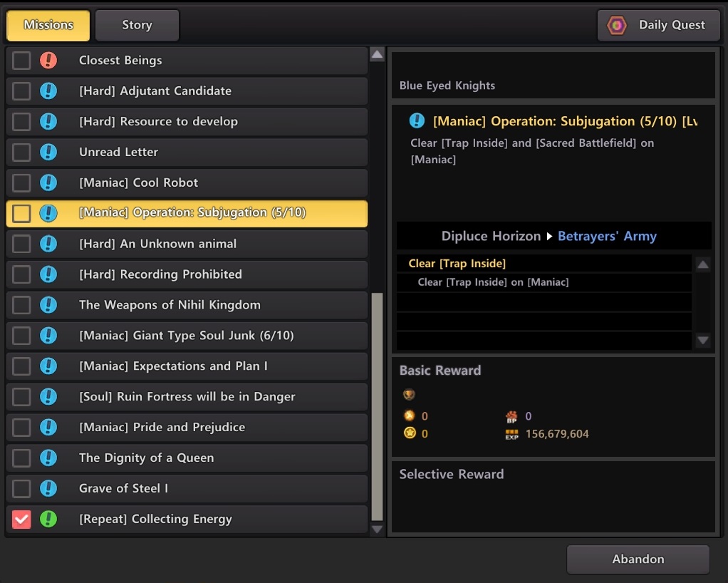This screenshot has height=583, width=728.
Task: Click the blue icon beside Cool Robot mission
Action: [x=48, y=183]
